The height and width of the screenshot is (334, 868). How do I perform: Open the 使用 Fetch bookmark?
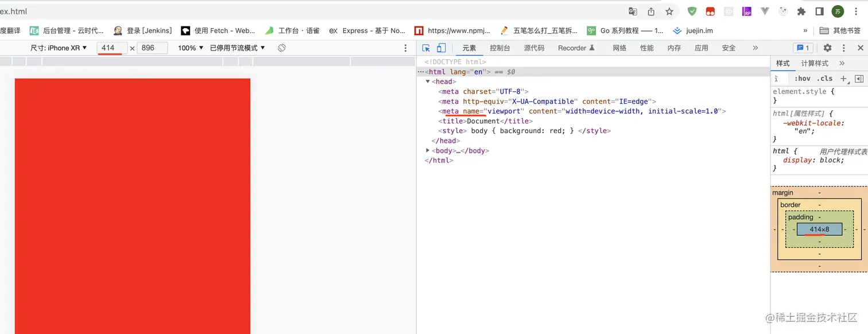[x=218, y=31]
